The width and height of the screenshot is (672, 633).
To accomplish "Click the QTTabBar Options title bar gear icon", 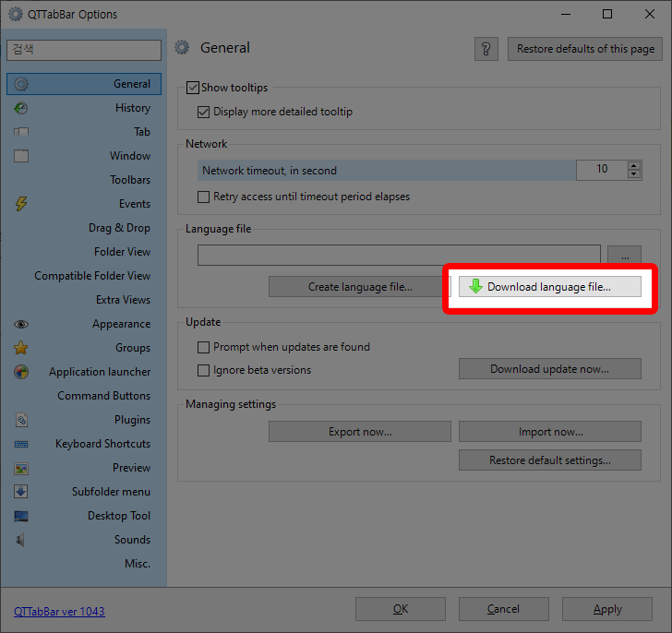I will click(x=16, y=14).
